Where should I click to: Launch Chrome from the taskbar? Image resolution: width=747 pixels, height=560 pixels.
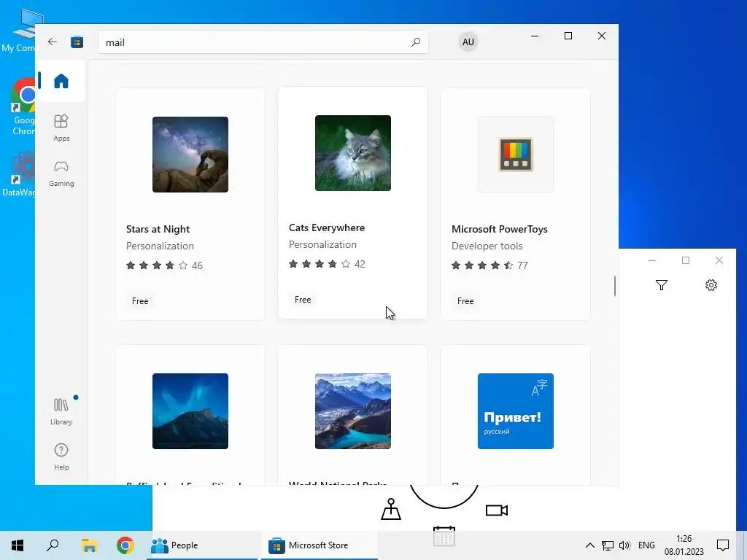125,545
